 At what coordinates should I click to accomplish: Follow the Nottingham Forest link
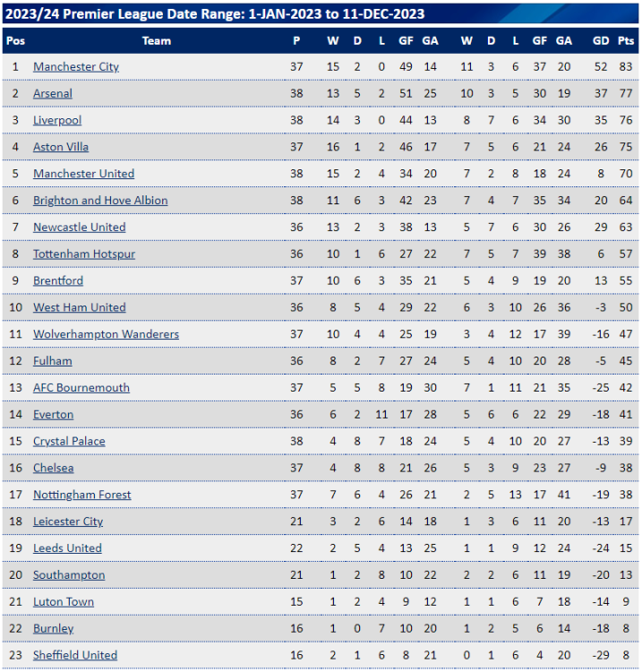coord(81,495)
